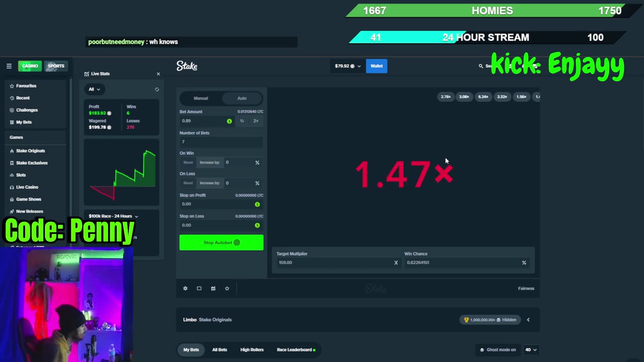The height and width of the screenshot is (362, 644).
Task: Click the Game Shows sidebar icon
Action: (x=12, y=199)
